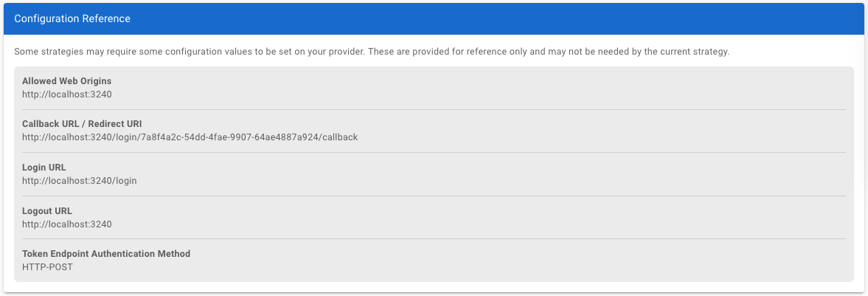
Task: Click the divider below Allowed Web Origins value
Action: (434, 109)
